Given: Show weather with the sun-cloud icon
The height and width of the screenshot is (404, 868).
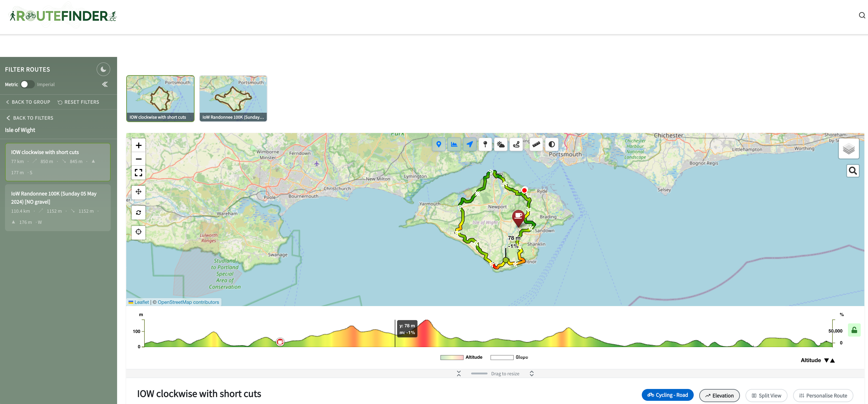Looking at the screenshot, I should 501,145.
